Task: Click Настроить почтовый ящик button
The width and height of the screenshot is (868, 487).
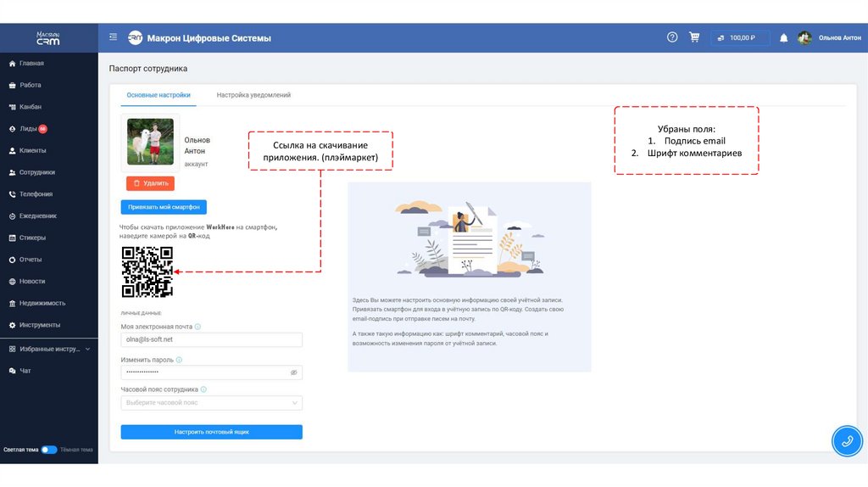Action: click(211, 432)
